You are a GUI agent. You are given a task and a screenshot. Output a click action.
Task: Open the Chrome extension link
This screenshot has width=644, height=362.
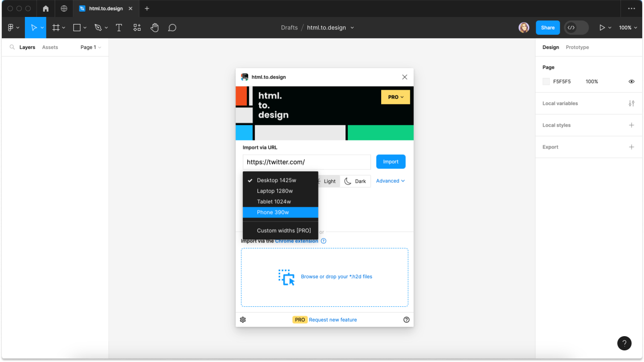pyautogui.click(x=297, y=241)
